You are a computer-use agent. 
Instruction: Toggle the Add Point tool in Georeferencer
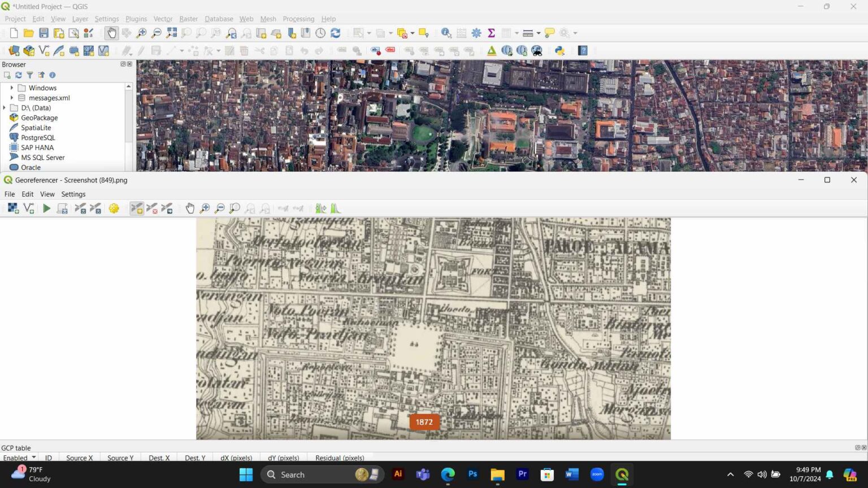(x=137, y=208)
